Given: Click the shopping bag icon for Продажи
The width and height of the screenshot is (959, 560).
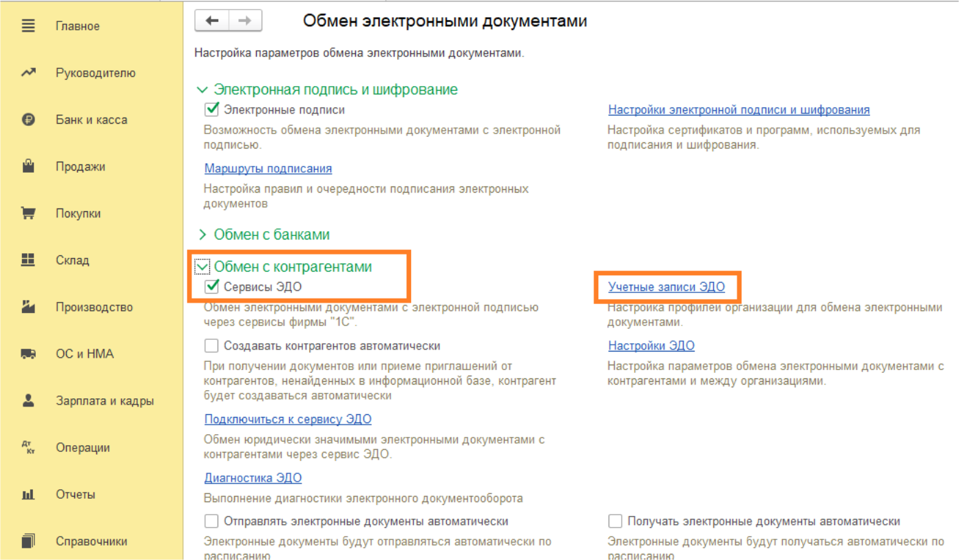Looking at the screenshot, I should (x=28, y=166).
